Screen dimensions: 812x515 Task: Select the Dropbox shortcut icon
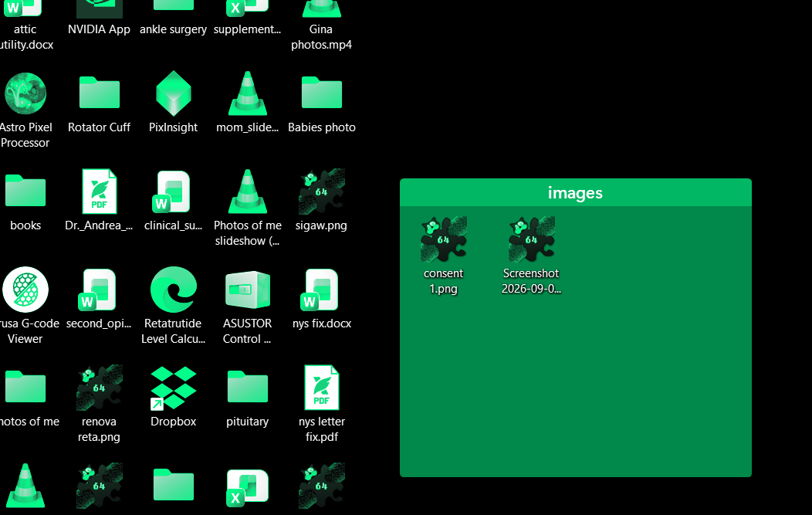tap(174, 398)
